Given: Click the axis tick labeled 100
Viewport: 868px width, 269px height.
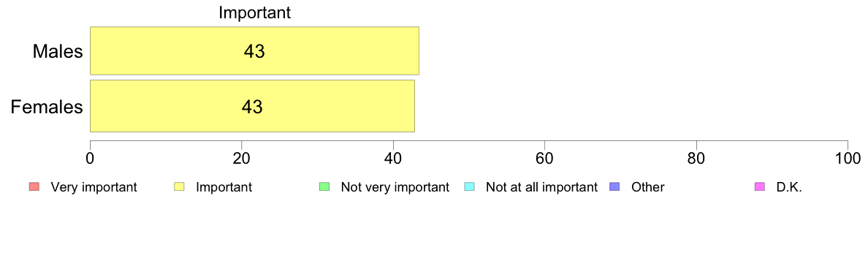Looking at the screenshot, I should 848,158.
